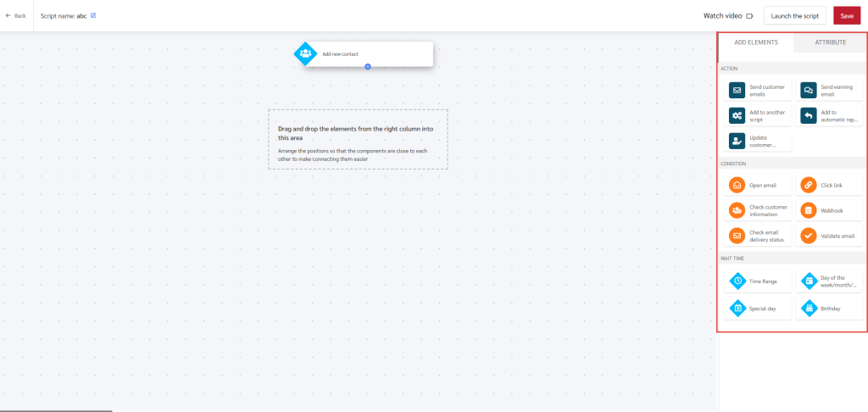
Task: Switch to the ATTRIBUTE tab
Action: [830, 42]
